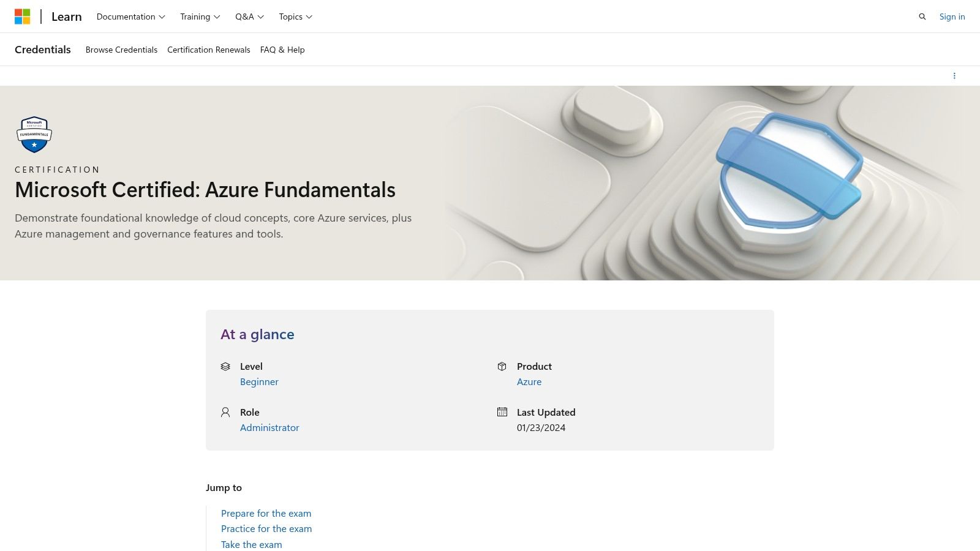Open the Beginner level link

259,381
